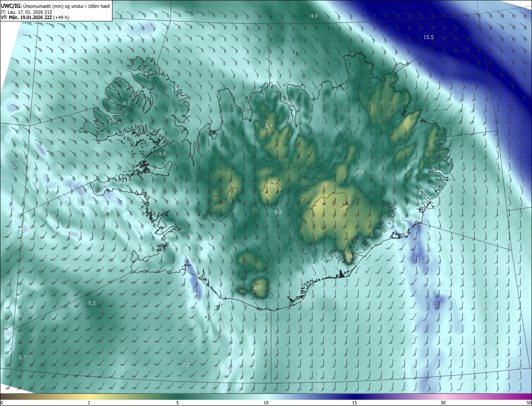
Task: Select the 6.2 value label
Action: point(98,189)
